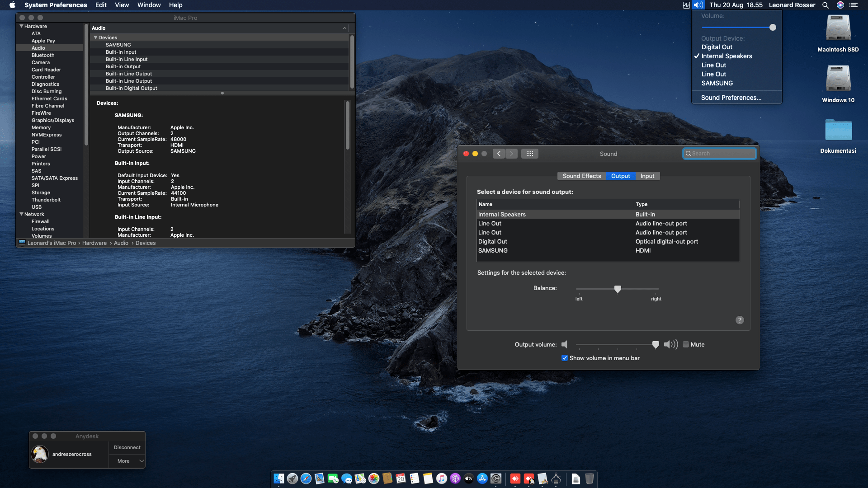
Task: Uncheck Show volume in menu bar
Action: (565, 358)
